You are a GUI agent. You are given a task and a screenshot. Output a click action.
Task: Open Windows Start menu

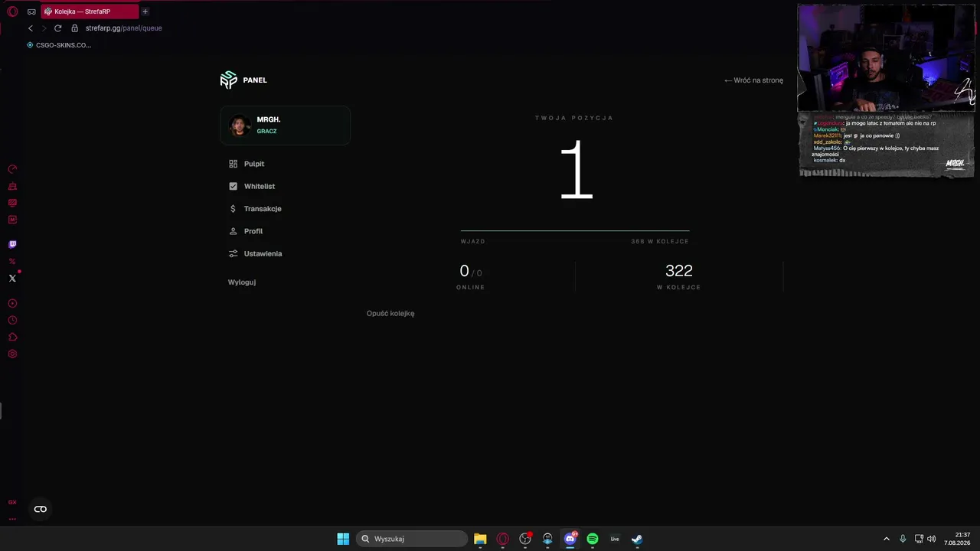point(343,539)
